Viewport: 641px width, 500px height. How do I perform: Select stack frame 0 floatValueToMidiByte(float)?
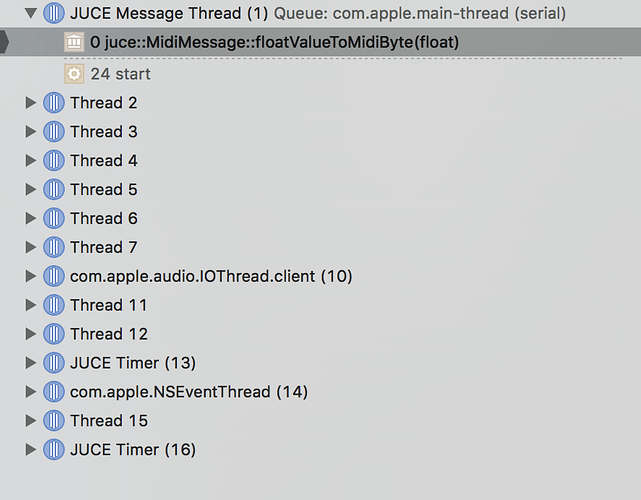[320, 42]
